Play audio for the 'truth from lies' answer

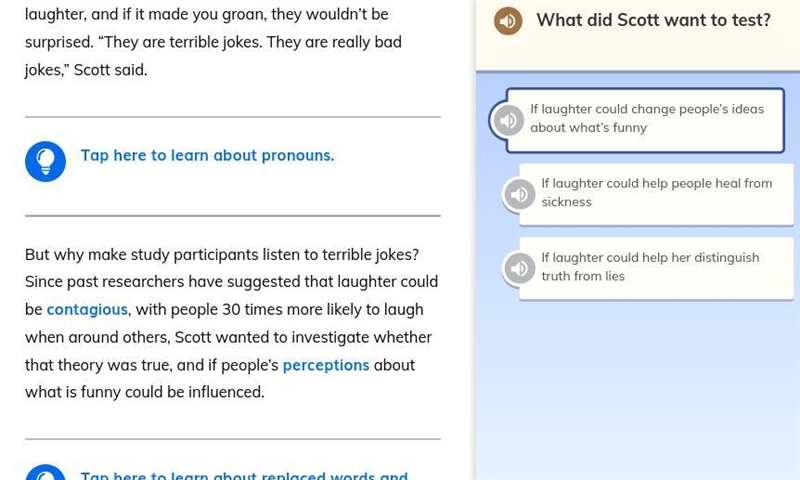tap(519, 268)
